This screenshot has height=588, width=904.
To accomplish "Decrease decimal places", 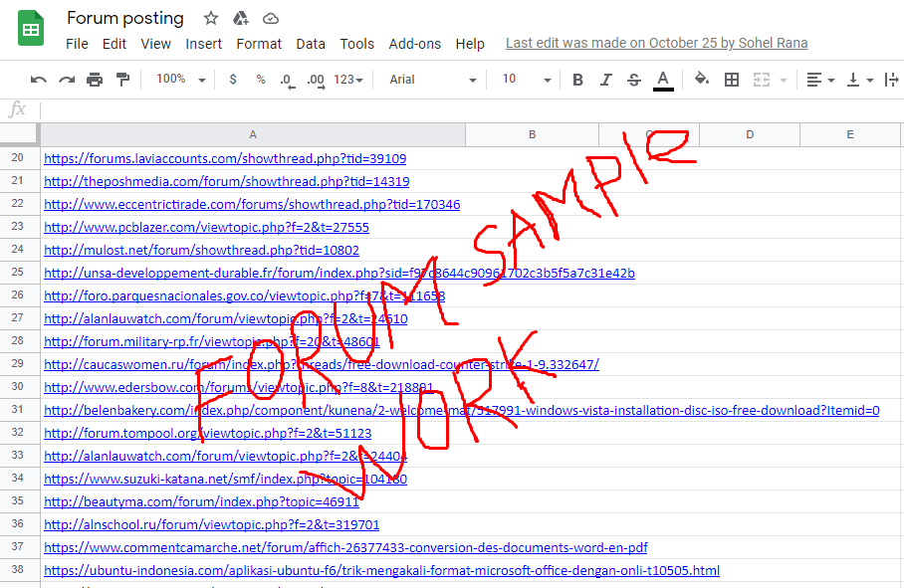I will click(288, 79).
